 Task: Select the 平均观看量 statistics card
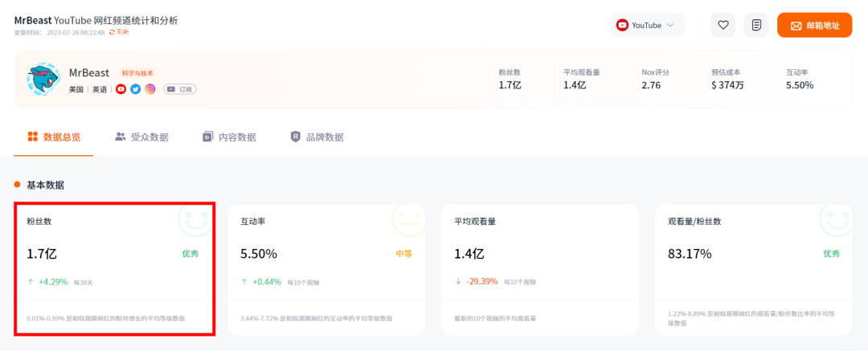[x=540, y=268]
